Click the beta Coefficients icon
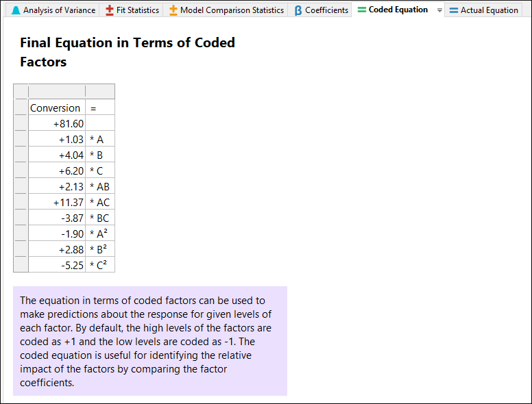This screenshot has width=532, height=404. (x=298, y=10)
